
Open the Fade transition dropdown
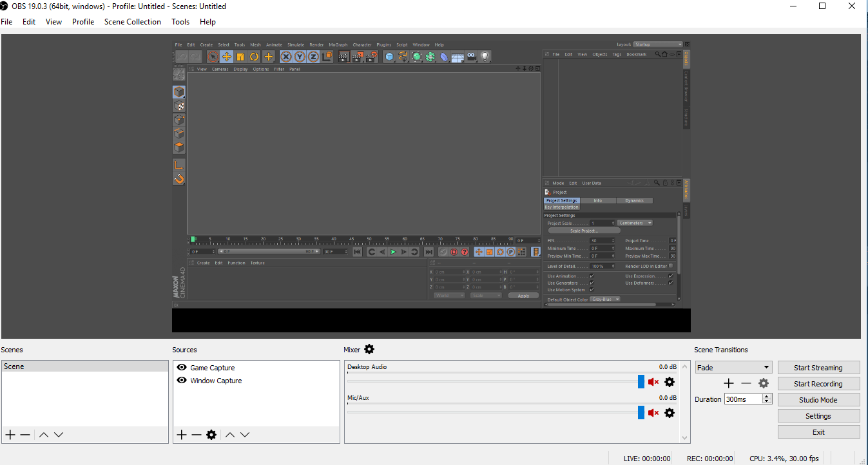733,367
